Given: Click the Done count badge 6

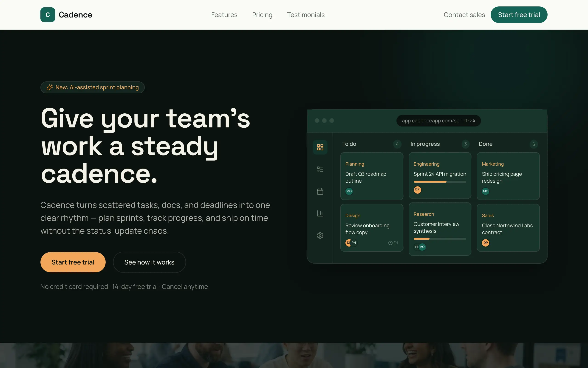Looking at the screenshot, I should (x=534, y=144).
